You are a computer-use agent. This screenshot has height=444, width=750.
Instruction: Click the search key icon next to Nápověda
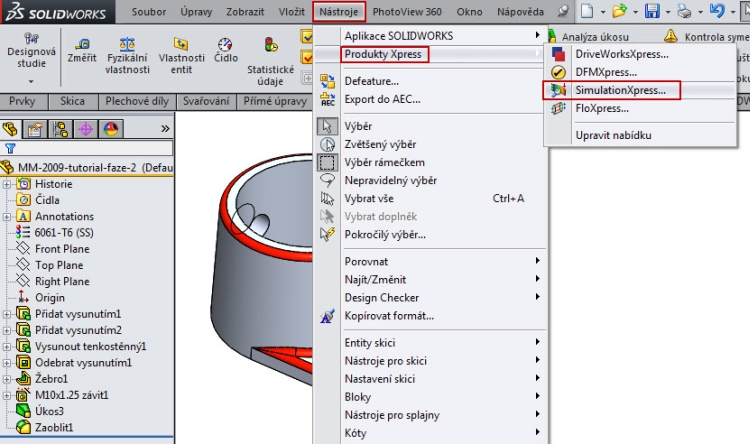(x=563, y=11)
